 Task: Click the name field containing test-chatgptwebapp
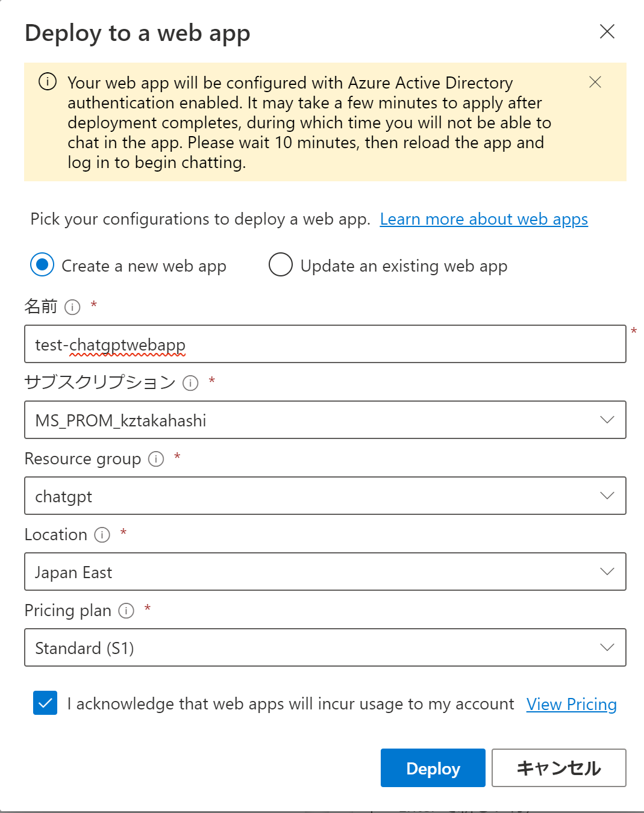pyautogui.click(x=325, y=344)
